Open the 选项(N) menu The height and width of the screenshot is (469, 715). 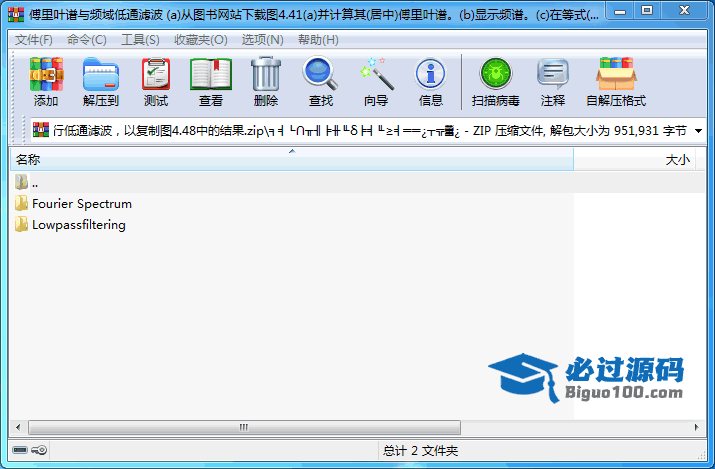262,40
